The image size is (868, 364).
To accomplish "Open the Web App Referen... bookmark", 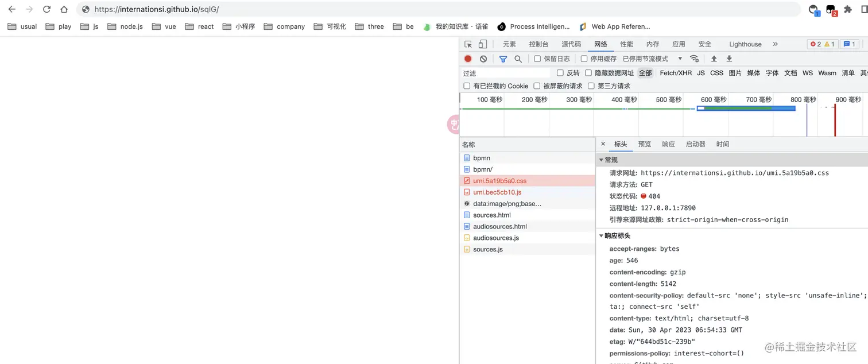I will [x=615, y=26].
